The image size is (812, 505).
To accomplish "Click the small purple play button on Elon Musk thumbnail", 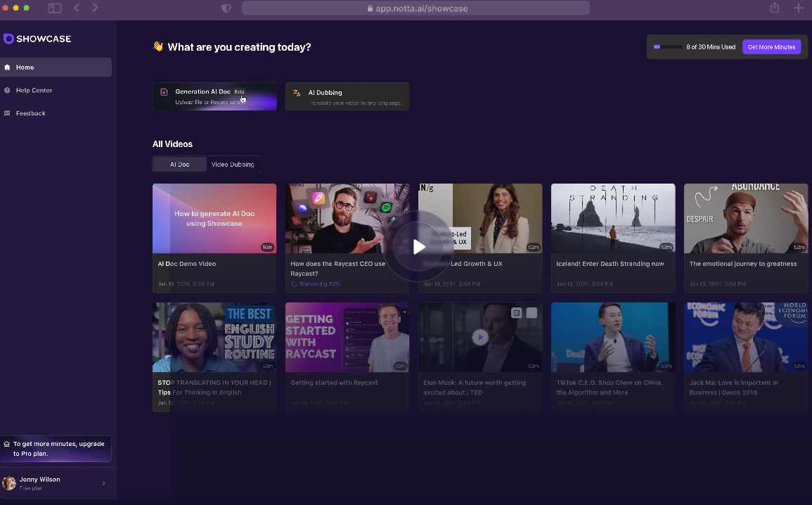I will coord(480,337).
